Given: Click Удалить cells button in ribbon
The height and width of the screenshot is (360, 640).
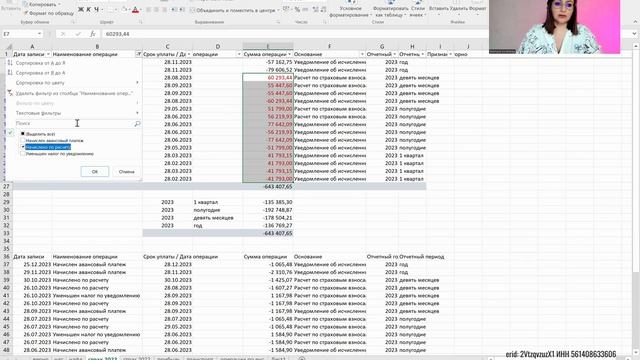Looking at the screenshot, I should [458, 9].
